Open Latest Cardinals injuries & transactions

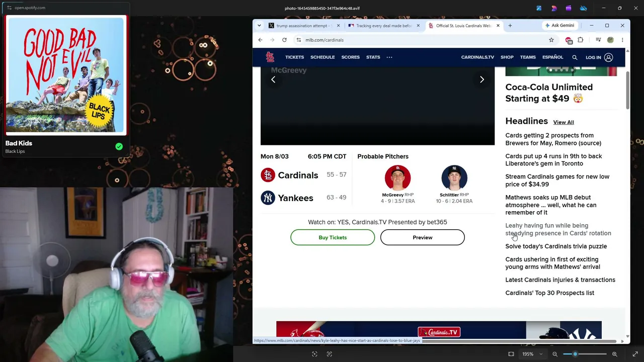click(560, 280)
